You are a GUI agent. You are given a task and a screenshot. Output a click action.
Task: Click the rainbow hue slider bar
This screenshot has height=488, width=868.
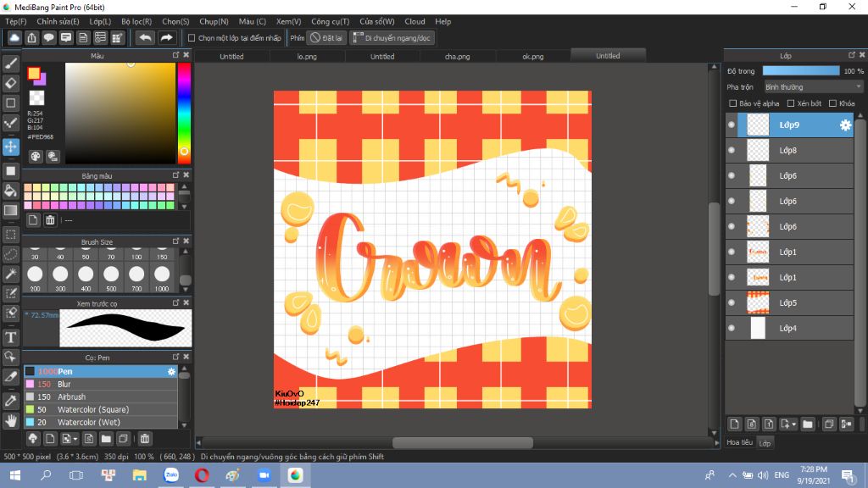(x=184, y=113)
